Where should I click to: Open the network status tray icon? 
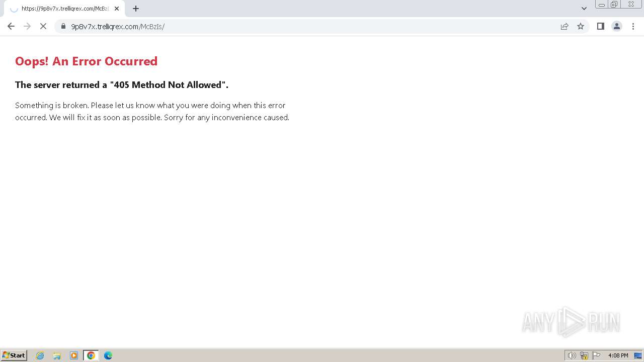[584, 355]
